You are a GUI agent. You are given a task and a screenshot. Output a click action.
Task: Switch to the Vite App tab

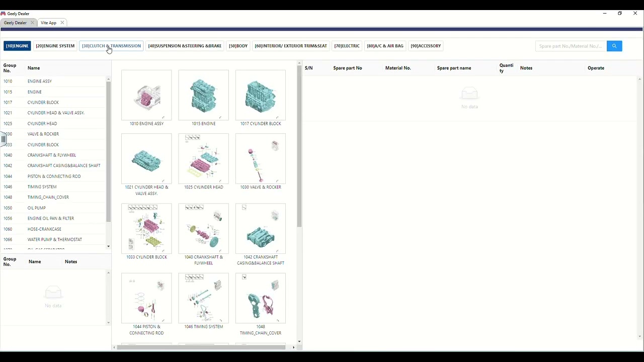[49, 23]
